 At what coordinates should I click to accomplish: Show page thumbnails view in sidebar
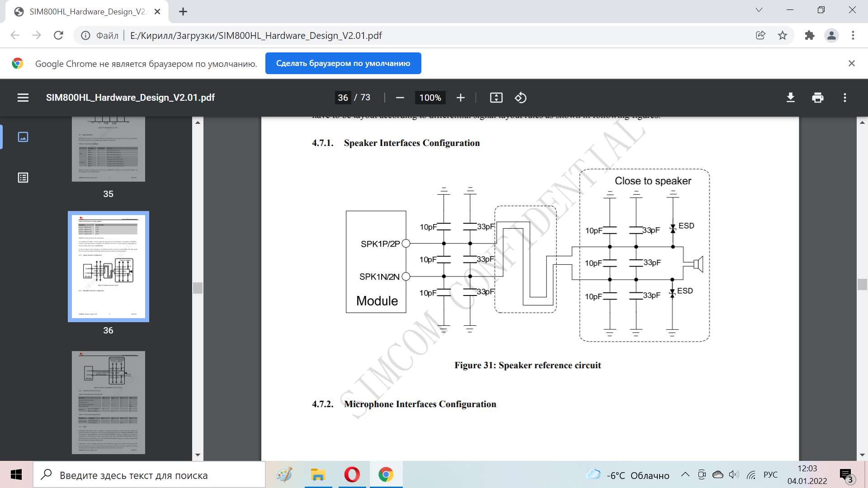pyautogui.click(x=23, y=137)
